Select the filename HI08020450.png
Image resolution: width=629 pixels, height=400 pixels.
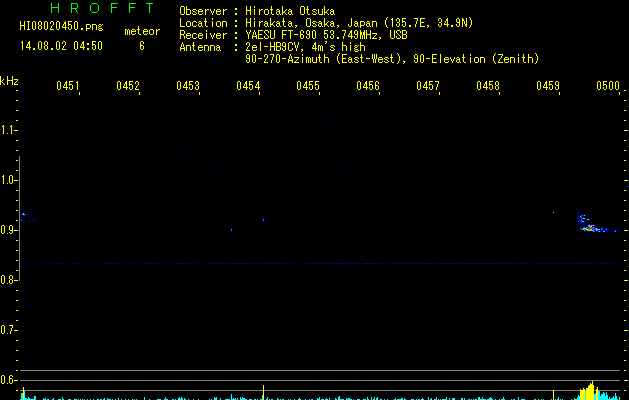pos(61,27)
